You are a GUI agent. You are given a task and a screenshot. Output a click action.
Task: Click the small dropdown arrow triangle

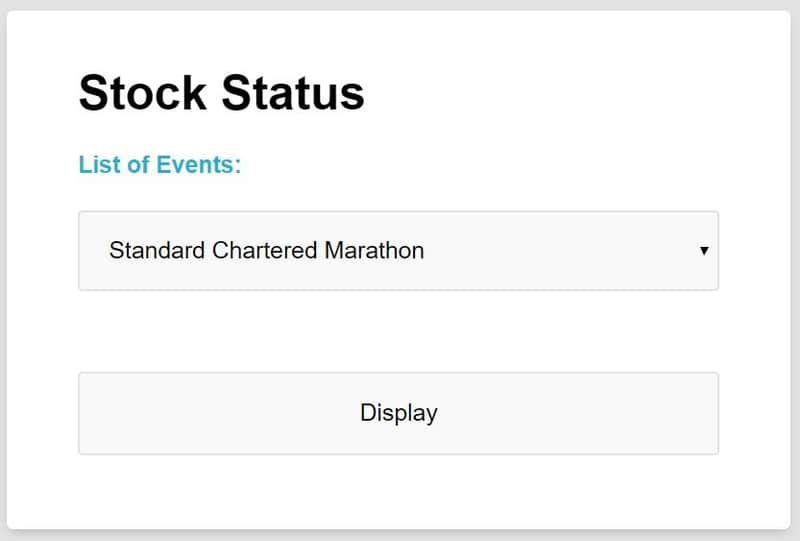pyautogui.click(x=704, y=251)
